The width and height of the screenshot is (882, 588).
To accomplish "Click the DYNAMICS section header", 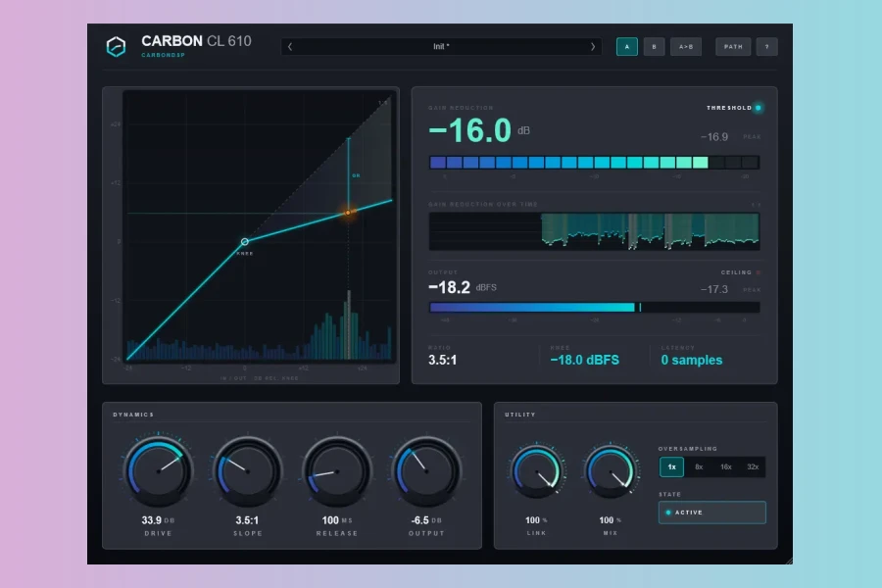I will 133,415.
